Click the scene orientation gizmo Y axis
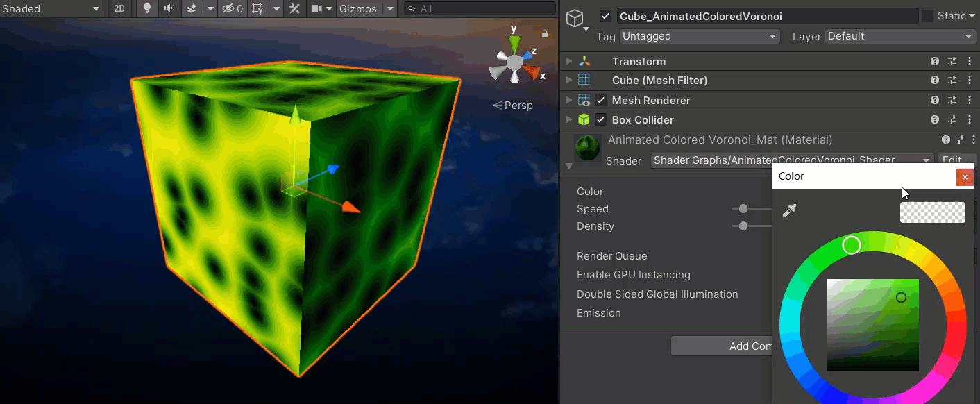 (x=514, y=43)
